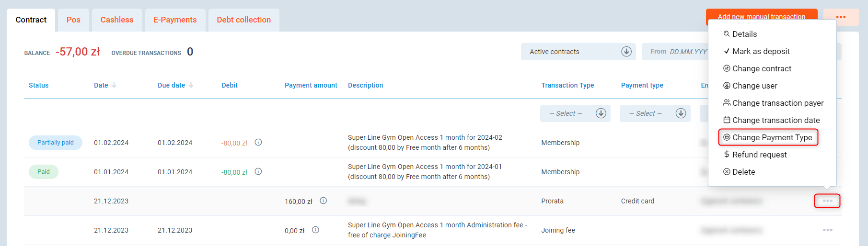Open the Debt collection tab
The image size is (868, 246).
click(x=243, y=20)
